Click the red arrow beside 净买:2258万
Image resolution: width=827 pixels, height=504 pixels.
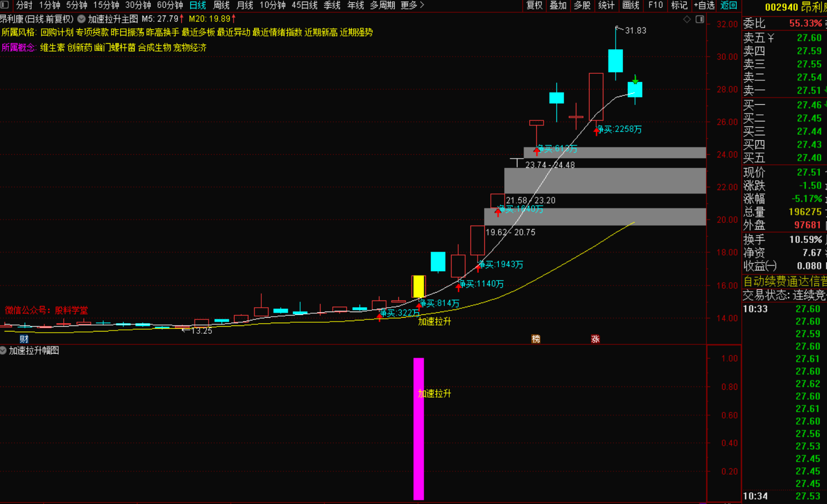pos(597,131)
